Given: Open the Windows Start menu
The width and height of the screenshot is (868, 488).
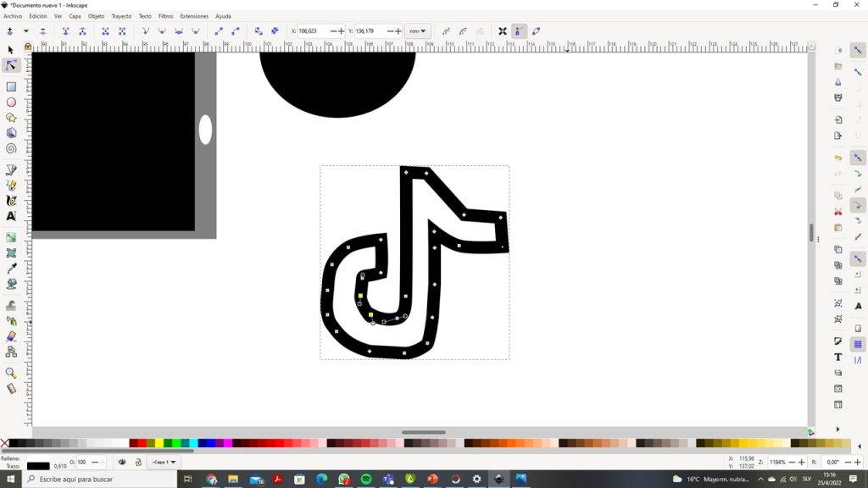Looking at the screenshot, I should coord(10,480).
